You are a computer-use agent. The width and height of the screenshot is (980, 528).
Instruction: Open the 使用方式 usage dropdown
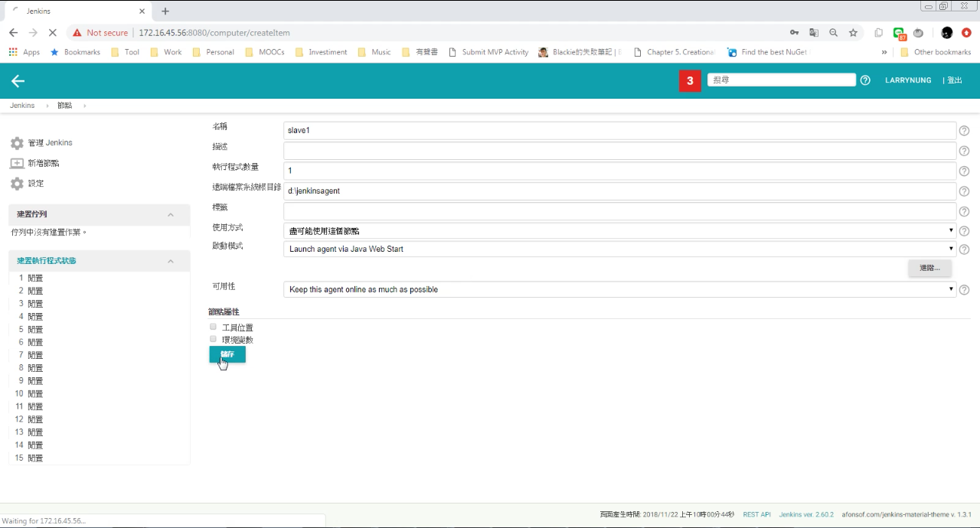click(x=619, y=230)
